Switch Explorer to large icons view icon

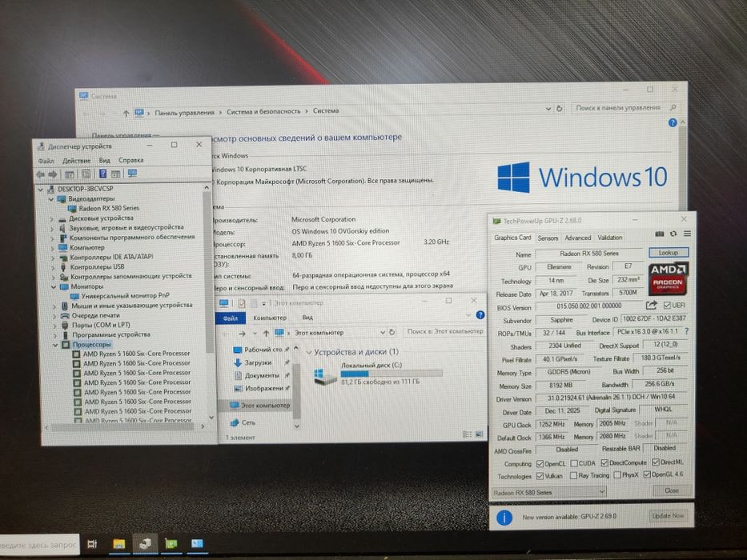click(479, 434)
